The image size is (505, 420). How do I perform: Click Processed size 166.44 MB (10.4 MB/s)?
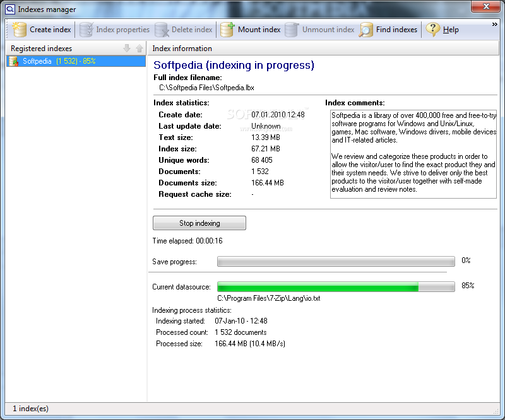pos(250,344)
